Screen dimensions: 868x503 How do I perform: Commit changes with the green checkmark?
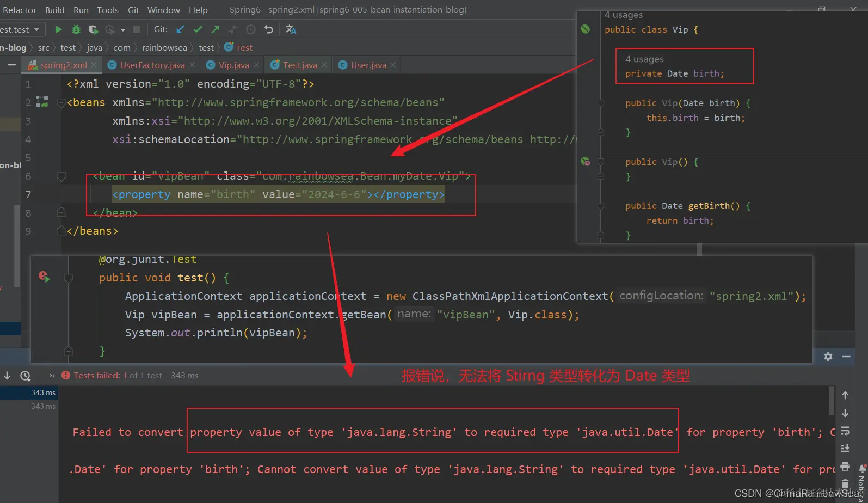click(x=198, y=29)
